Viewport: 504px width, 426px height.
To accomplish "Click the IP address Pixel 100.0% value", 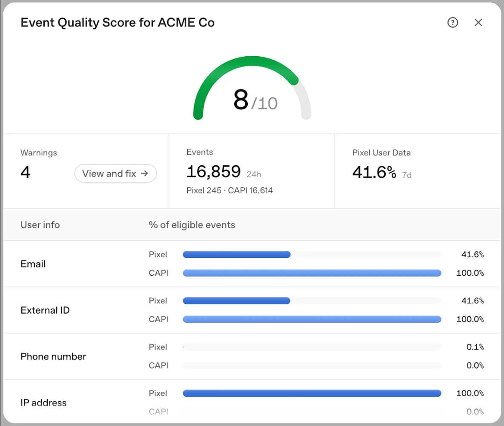I will tap(470, 393).
